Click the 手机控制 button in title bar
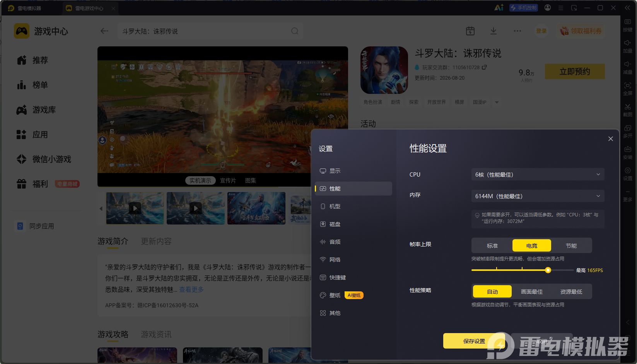 point(524,8)
